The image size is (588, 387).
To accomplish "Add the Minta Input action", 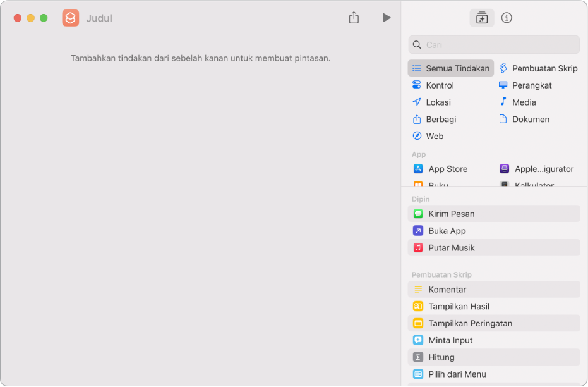I will 494,340.
